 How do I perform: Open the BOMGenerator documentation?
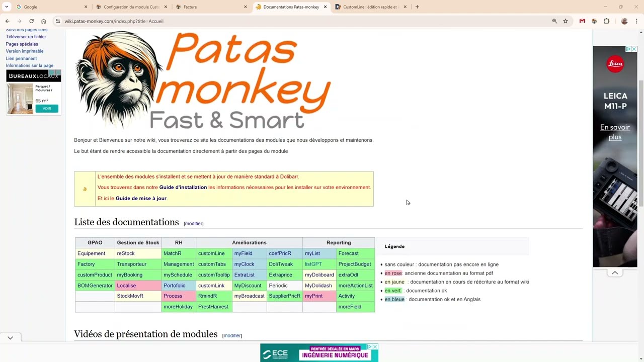[x=95, y=286]
